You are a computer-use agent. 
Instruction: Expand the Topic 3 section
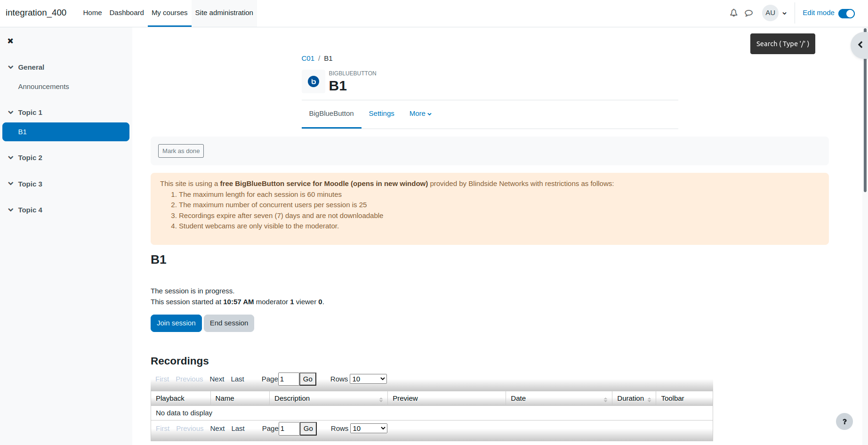tap(10, 184)
